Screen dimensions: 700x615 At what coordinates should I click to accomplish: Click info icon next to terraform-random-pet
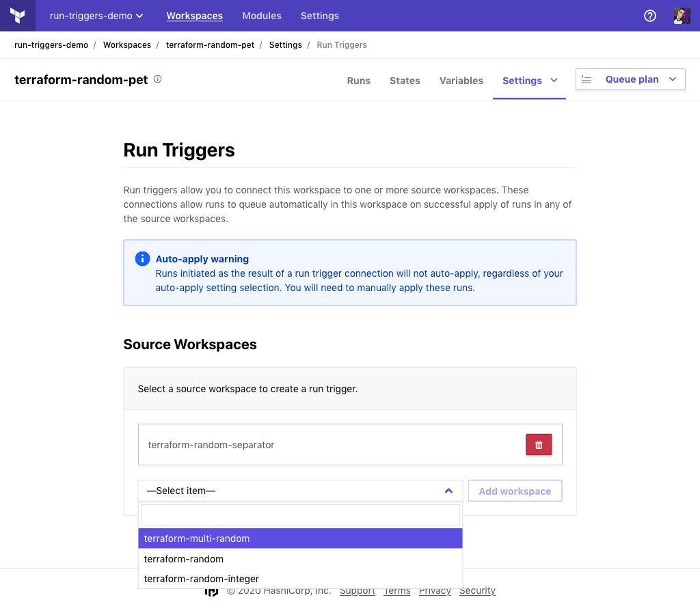[x=158, y=79]
